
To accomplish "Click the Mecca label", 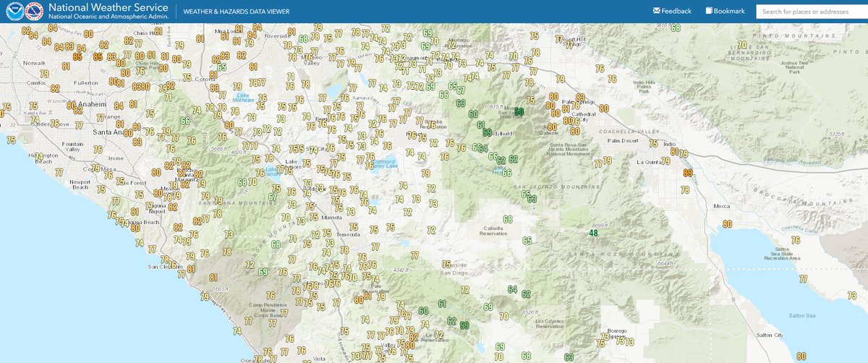I will 721,205.
